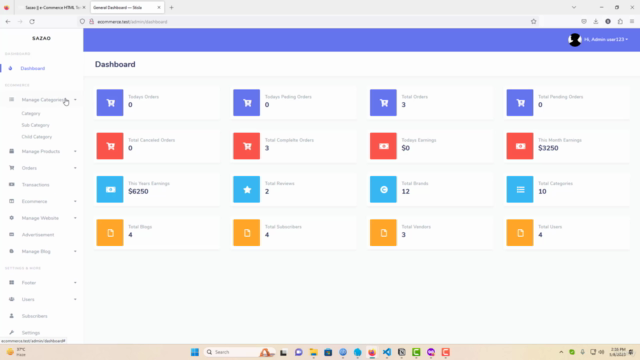Open Firefox from the taskbar
The image size is (640, 360).
coord(372,352)
